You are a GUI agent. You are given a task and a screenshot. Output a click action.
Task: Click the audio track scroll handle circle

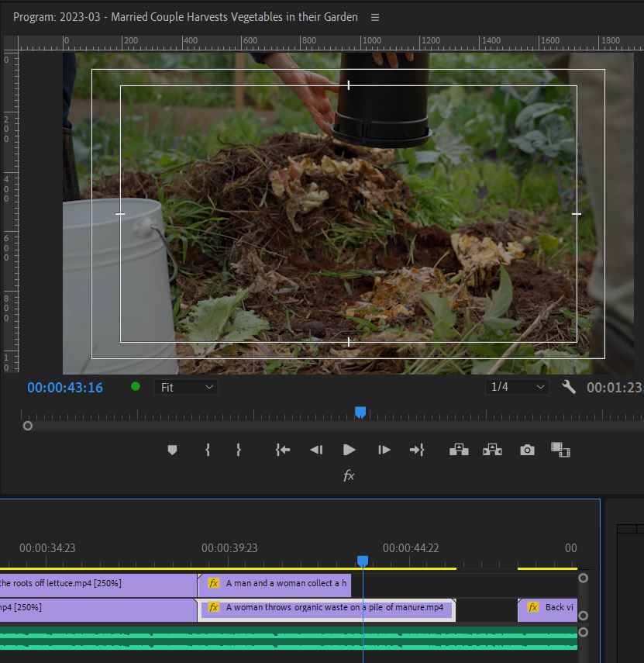pos(583,632)
